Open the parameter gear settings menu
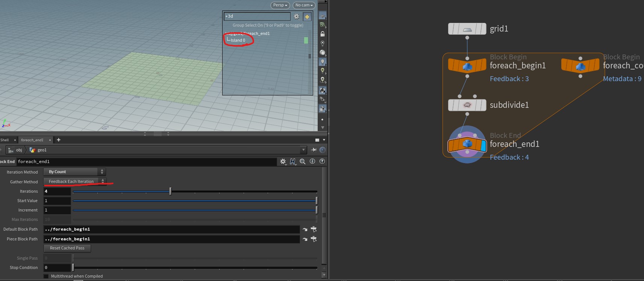This screenshot has width=644, height=281. (x=283, y=162)
